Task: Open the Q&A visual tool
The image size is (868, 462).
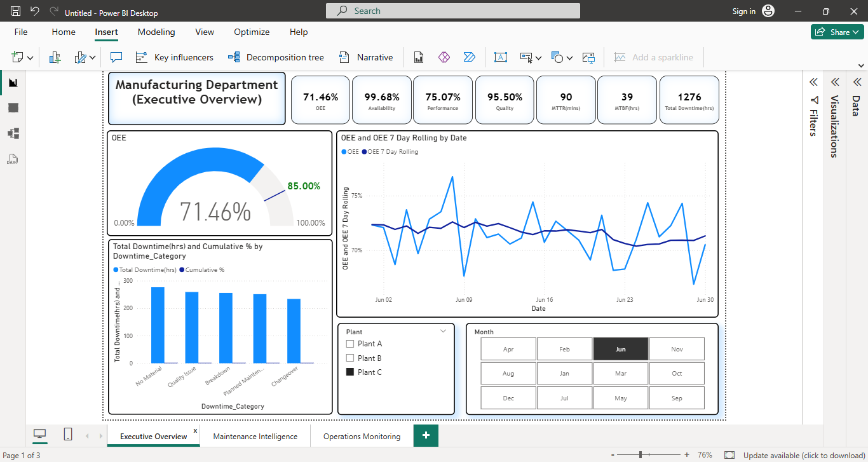Action: [x=116, y=57]
